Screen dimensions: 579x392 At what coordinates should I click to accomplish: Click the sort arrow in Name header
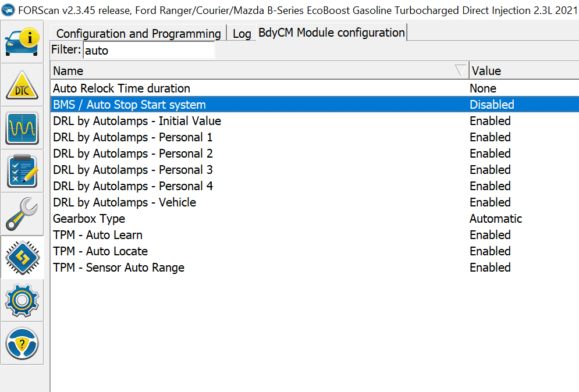coord(460,70)
